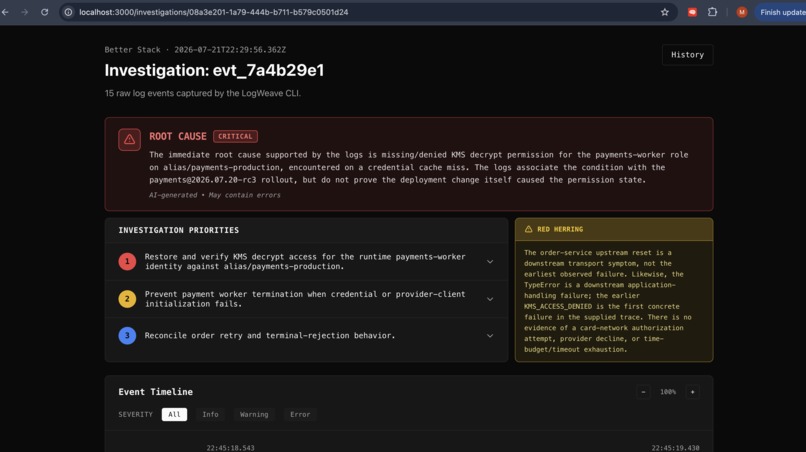Click the 100% timeline zoom value
Image resolution: width=806 pixels, height=452 pixels.
point(668,392)
